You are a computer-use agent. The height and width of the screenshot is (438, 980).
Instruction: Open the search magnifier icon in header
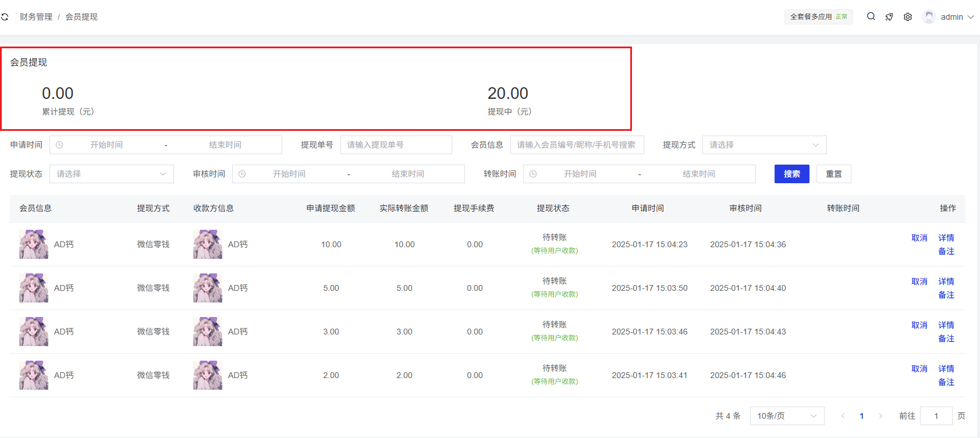pyautogui.click(x=871, y=16)
